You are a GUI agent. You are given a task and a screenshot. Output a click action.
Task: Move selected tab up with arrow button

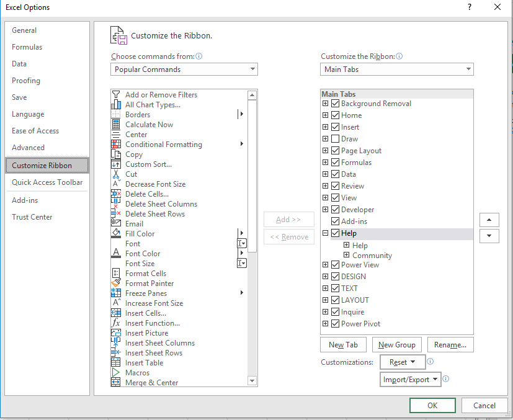click(x=489, y=220)
